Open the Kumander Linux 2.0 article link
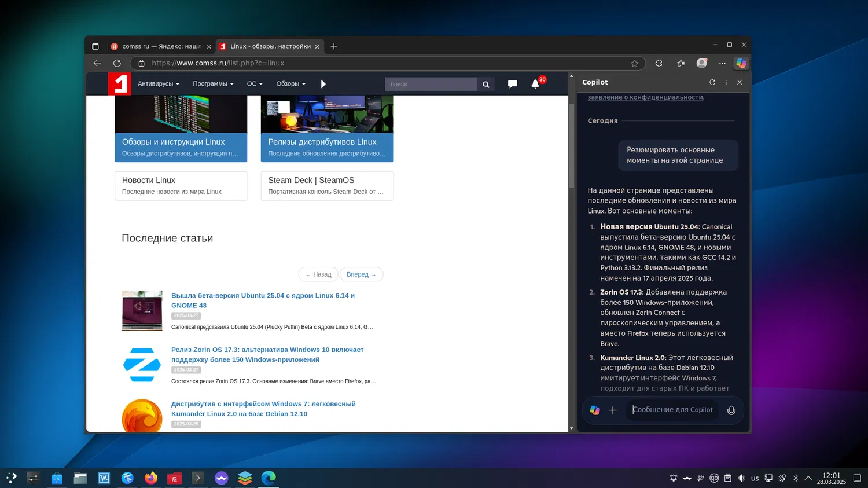 (x=263, y=409)
